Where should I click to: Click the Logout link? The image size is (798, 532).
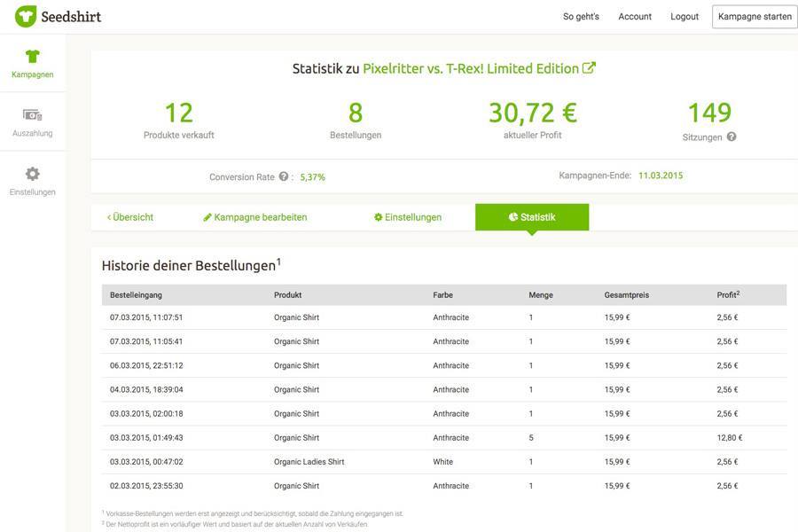point(684,16)
